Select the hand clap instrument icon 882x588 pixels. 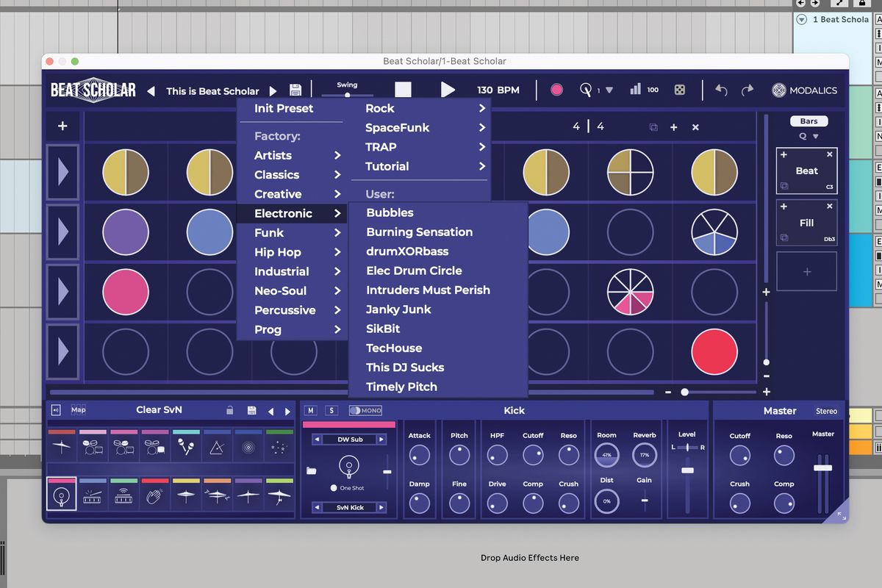(154, 495)
